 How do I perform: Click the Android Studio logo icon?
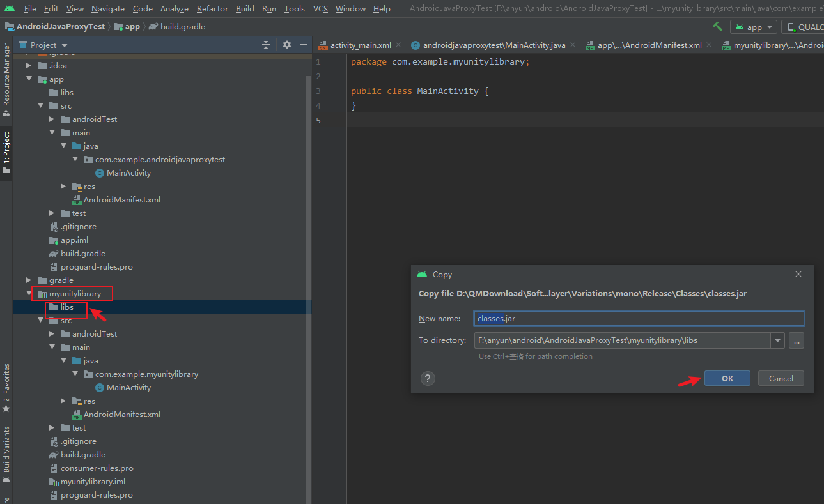coord(10,8)
